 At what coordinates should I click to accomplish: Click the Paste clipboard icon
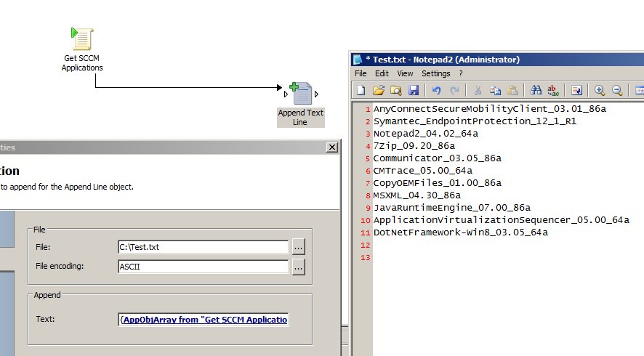coord(512,90)
